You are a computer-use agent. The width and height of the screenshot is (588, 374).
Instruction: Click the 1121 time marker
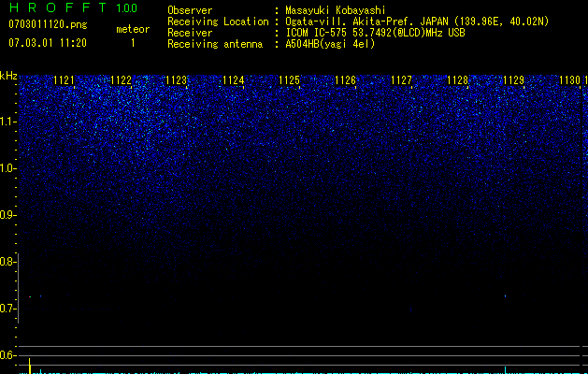(x=65, y=80)
